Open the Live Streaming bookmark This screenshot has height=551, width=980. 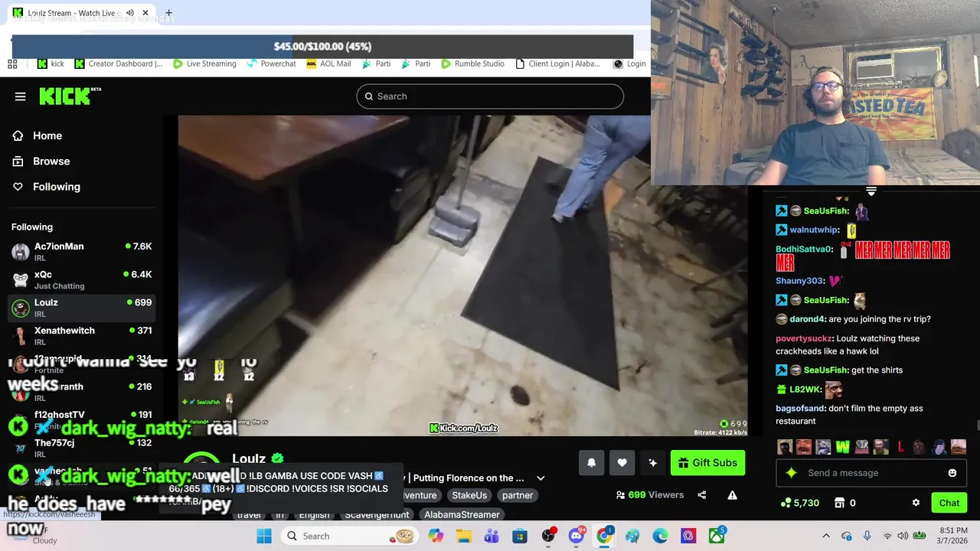point(204,64)
